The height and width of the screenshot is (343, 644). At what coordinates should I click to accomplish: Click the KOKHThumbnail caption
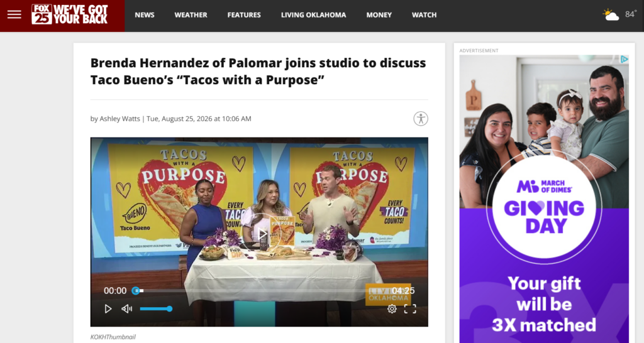click(x=113, y=337)
